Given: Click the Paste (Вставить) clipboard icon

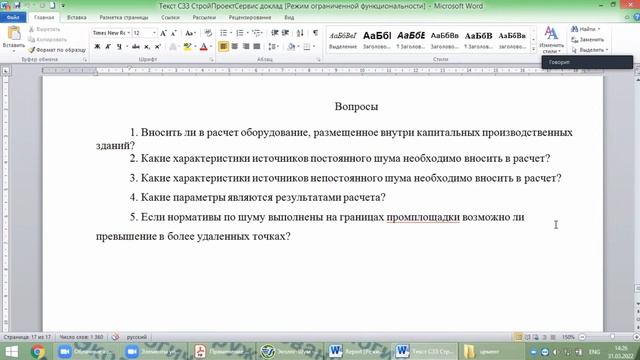Looking at the screenshot, I should tap(13, 33).
